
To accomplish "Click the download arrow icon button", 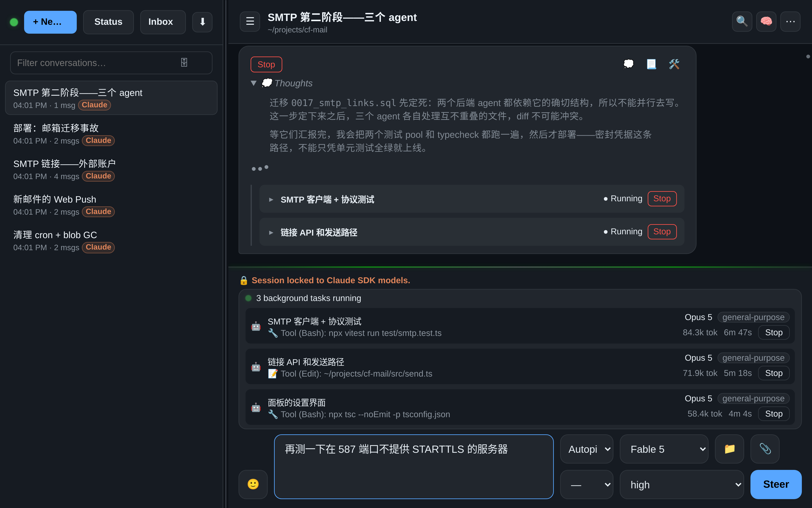I will pyautogui.click(x=202, y=22).
